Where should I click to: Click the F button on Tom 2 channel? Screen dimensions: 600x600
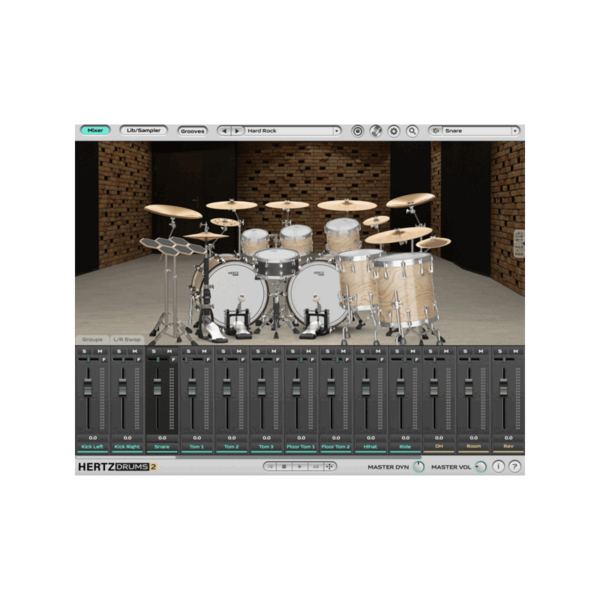(x=243, y=360)
